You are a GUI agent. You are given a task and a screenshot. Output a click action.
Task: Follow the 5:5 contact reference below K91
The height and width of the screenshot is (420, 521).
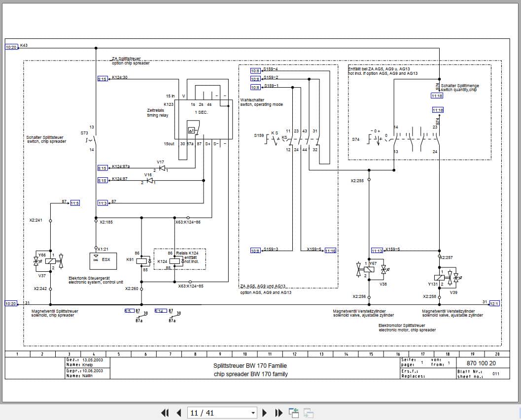click(x=130, y=311)
